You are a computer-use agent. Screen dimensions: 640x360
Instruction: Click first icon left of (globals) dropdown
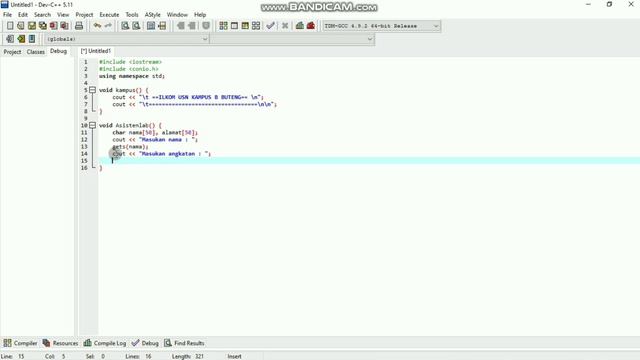point(10,39)
